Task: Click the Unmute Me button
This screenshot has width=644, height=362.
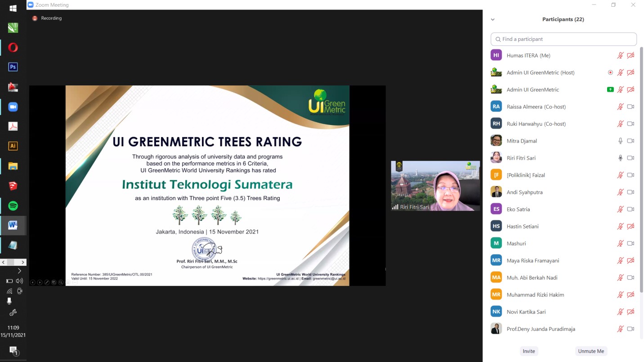Action: point(591,351)
